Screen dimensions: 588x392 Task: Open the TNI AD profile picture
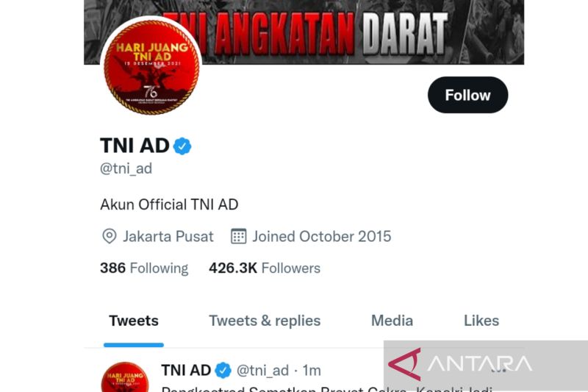pyautogui.click(x=151, y=67)
